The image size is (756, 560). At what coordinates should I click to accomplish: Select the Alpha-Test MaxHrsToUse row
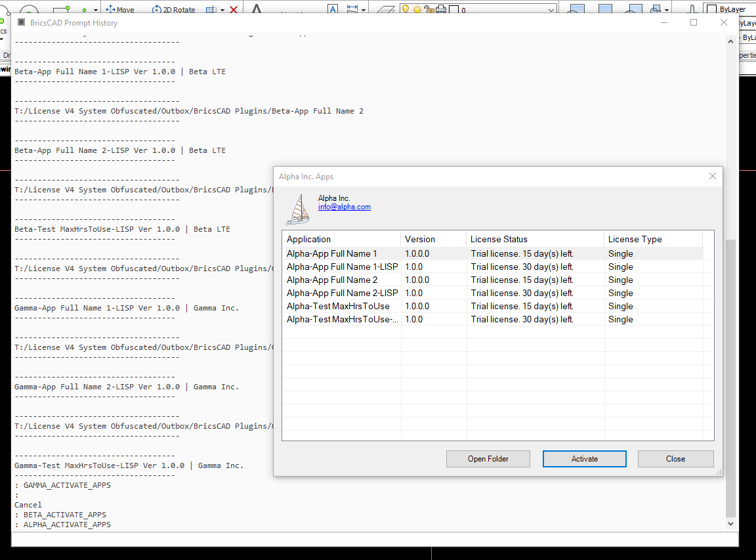click(x=493, y=307)
